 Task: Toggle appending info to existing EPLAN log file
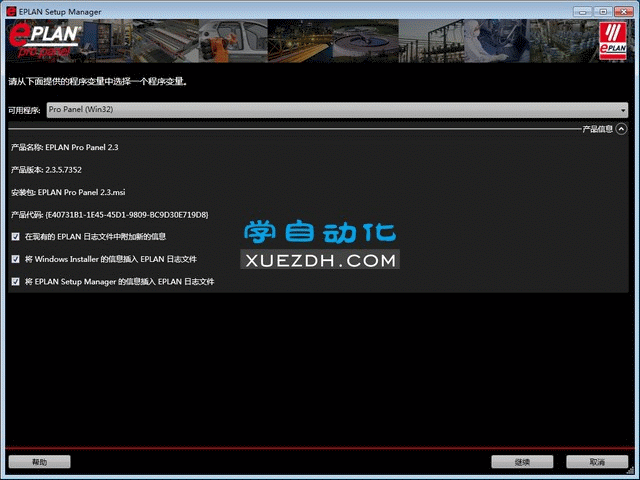click(x=16, y=237)
